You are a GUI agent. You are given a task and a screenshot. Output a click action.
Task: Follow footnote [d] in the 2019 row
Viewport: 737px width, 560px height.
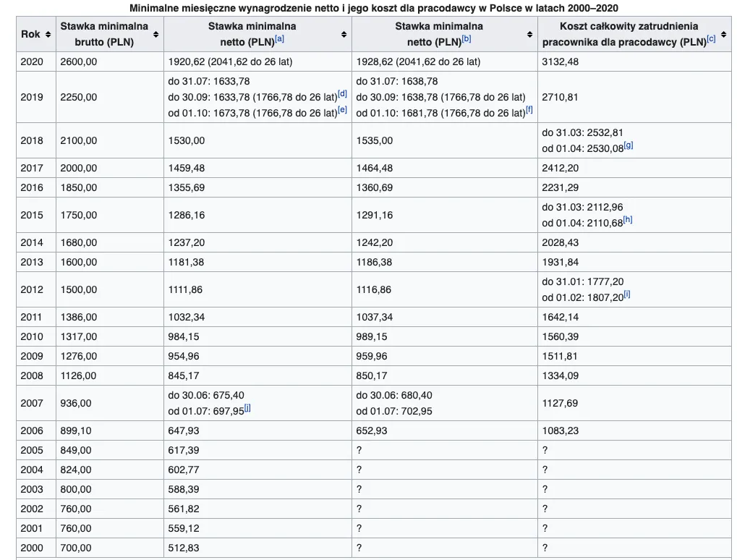pyautogui.click(x=342, y=94)
